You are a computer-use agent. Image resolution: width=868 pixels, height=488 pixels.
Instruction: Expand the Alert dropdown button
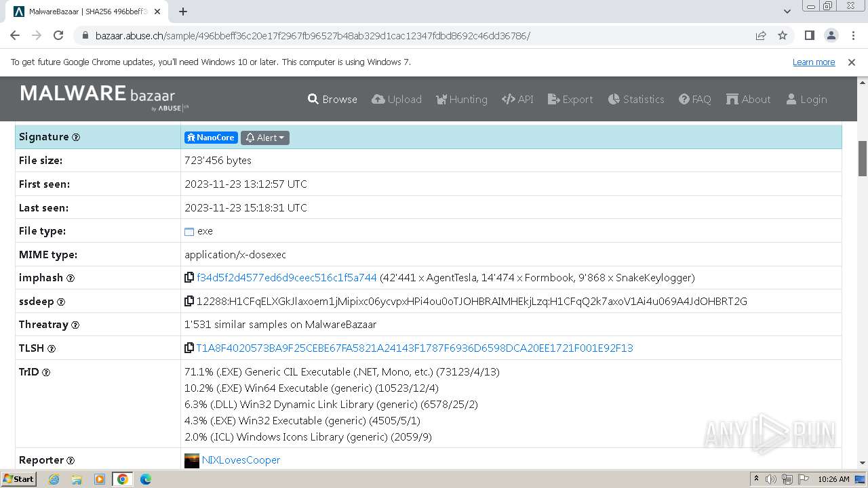click(x=265, y=138)
